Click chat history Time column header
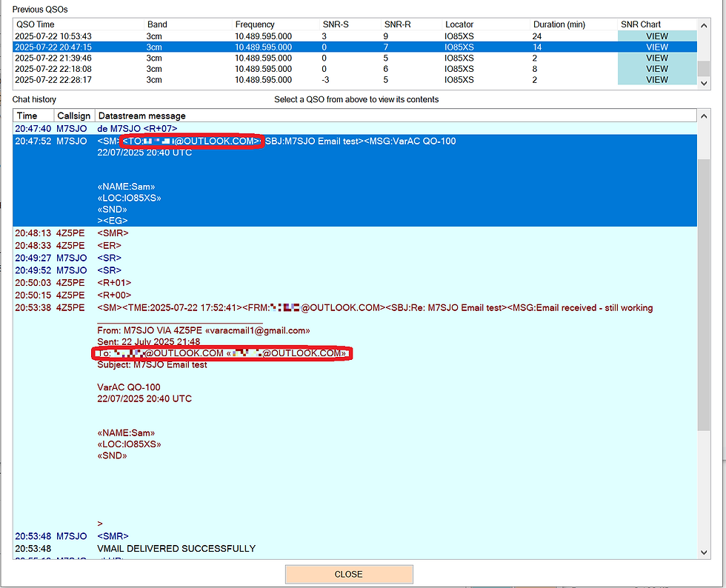This screenshot has height=588, width=726. pos(34,116)
